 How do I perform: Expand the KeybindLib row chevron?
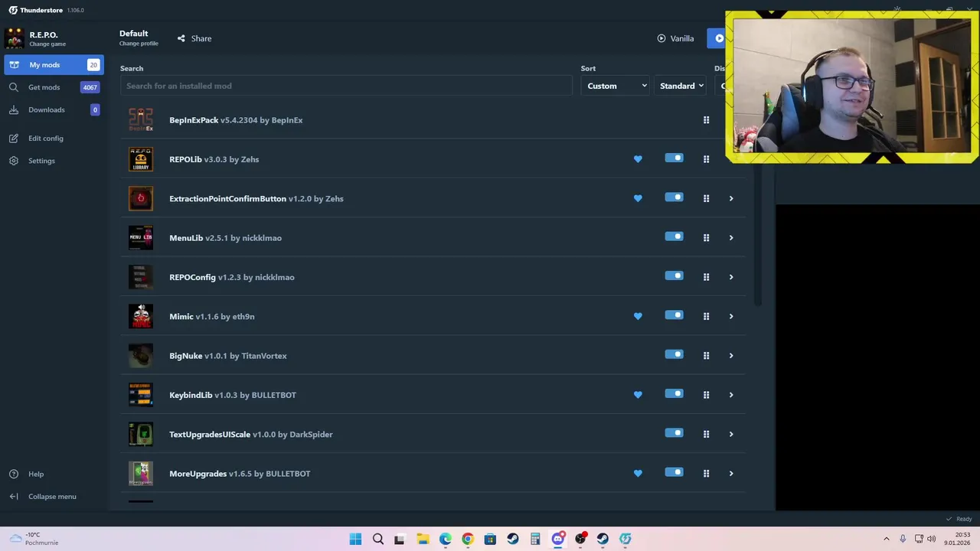(x=731, y=395)
